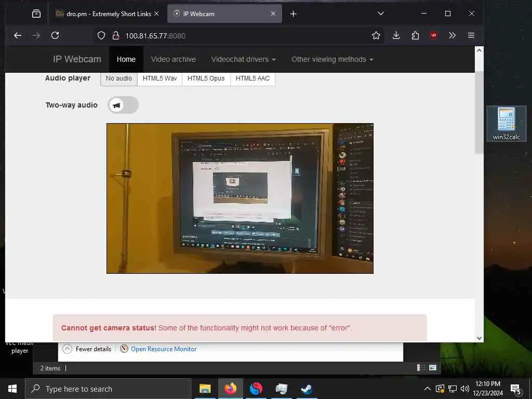This screenshot has width=532, height=399.
Task: Open Firefox from the taskbar
Action: click(230, 389)
